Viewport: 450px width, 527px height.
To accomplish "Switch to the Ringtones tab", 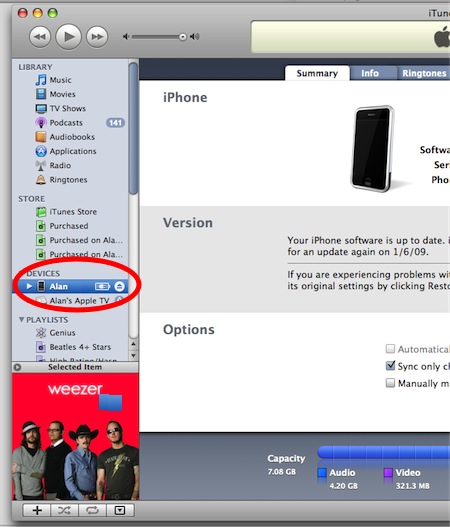I will [424, 73].
